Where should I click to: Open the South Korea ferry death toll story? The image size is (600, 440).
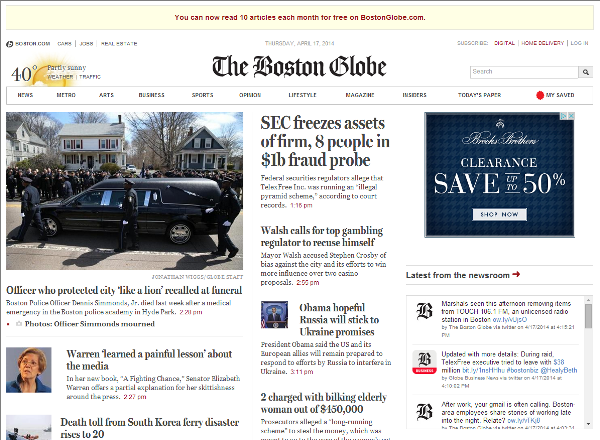click(150, 428)
